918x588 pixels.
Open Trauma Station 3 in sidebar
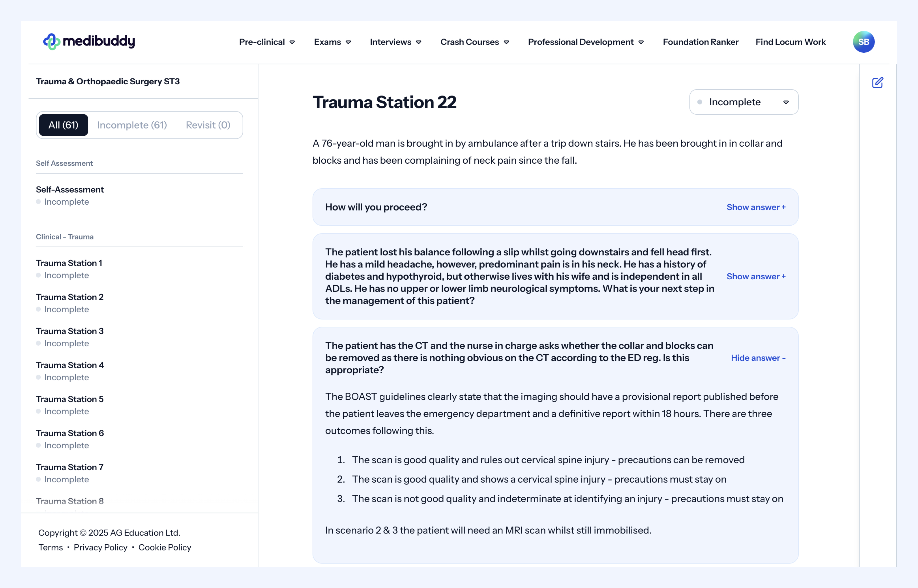click(x=69, y=331)
